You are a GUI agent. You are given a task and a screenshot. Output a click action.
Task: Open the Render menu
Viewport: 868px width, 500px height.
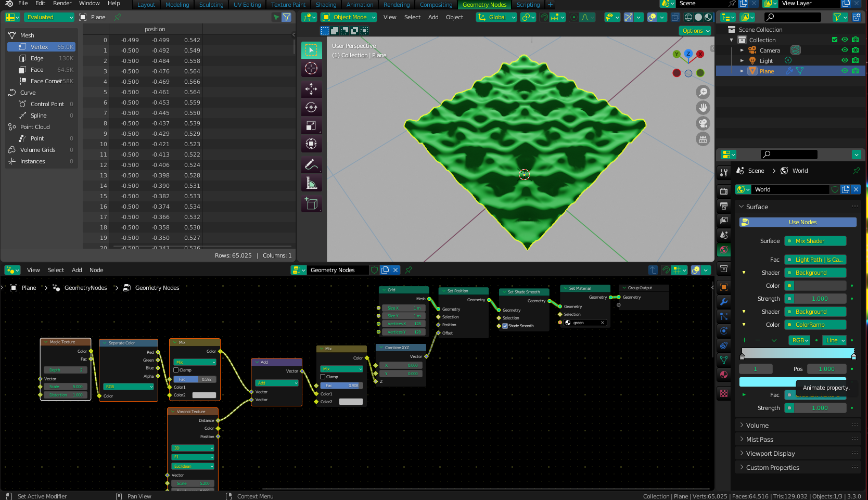point(62,4)
